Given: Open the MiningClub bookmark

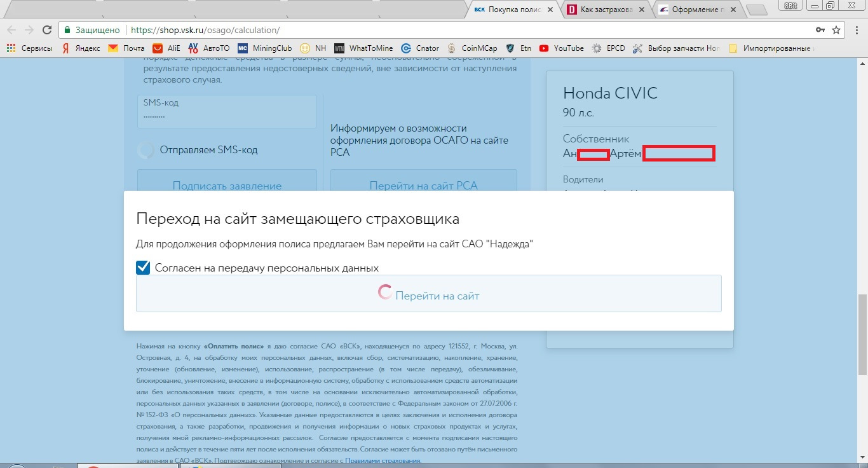Looking at the screenshot, I should point(265,48).
